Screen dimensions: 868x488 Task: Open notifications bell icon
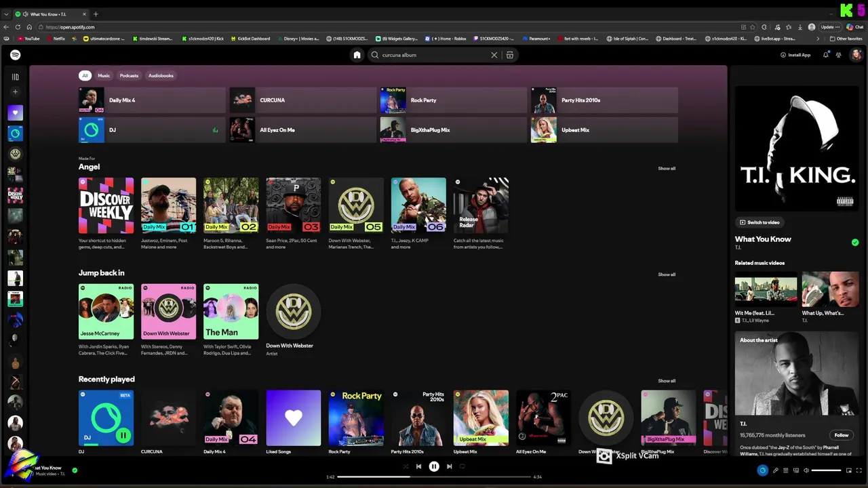825,55
